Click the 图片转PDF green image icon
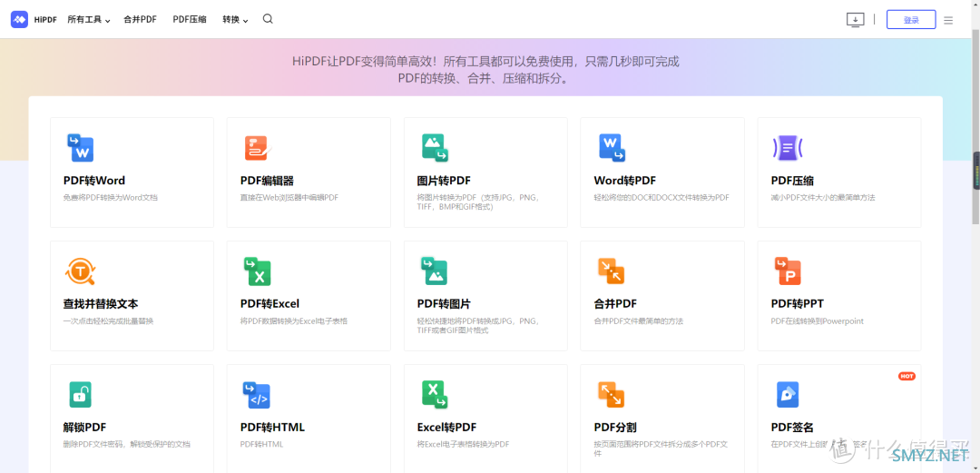This screenshot has width=980, height=473. pyautogui.click(x=435, y=148)
